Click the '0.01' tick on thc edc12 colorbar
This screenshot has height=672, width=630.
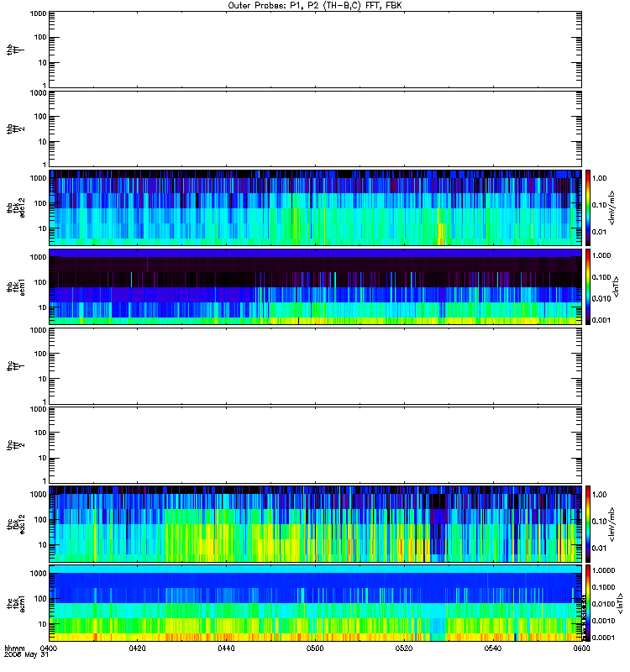coord(600,549)
